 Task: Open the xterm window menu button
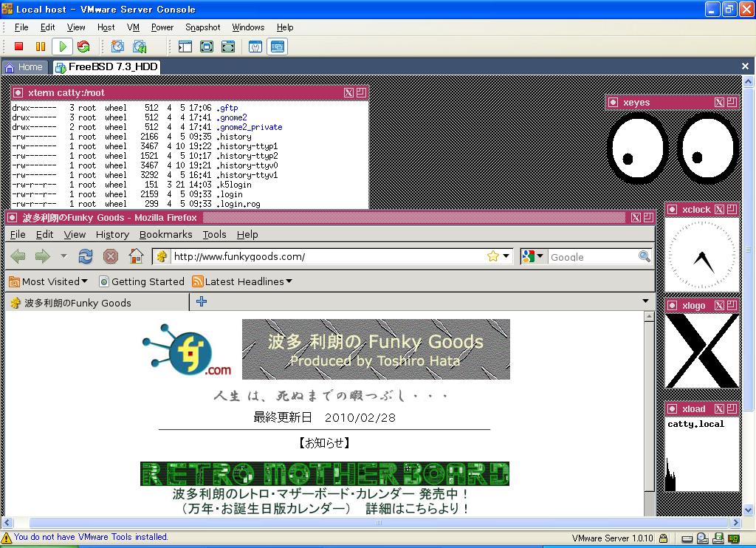[x=18, y=92]
